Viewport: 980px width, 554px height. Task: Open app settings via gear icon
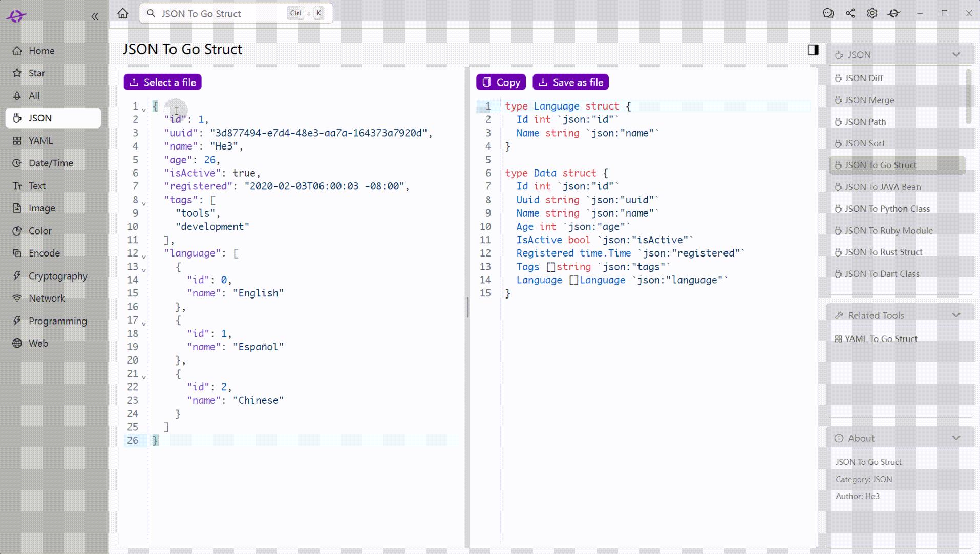(x=872, y=13)
